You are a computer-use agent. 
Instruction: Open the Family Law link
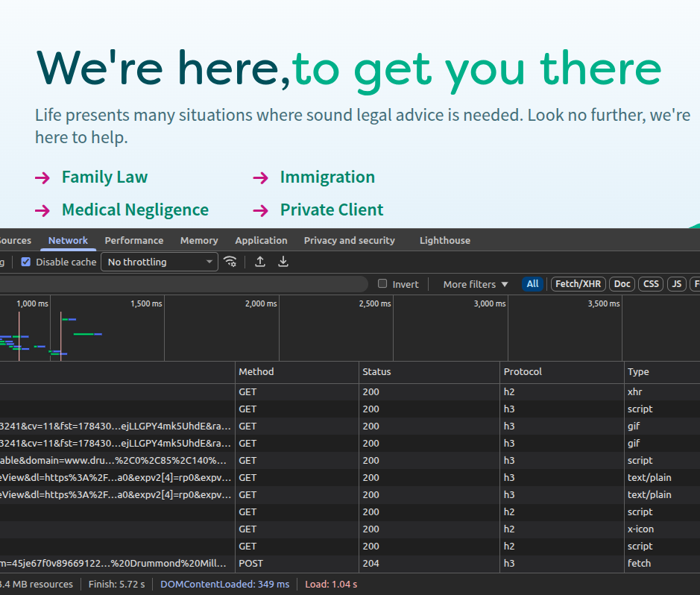tap(104, 177)
